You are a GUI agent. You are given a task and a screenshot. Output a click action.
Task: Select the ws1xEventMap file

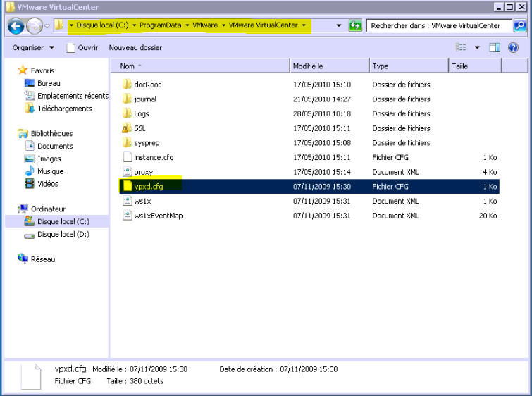158,216
